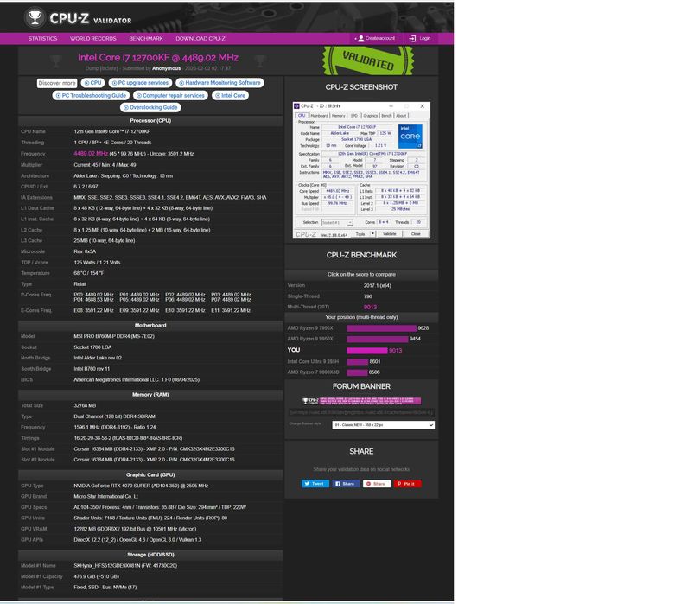700x604 pixels.
Task: Click the pink 4489.02 MHz frequency value
Action: (91, 154)
